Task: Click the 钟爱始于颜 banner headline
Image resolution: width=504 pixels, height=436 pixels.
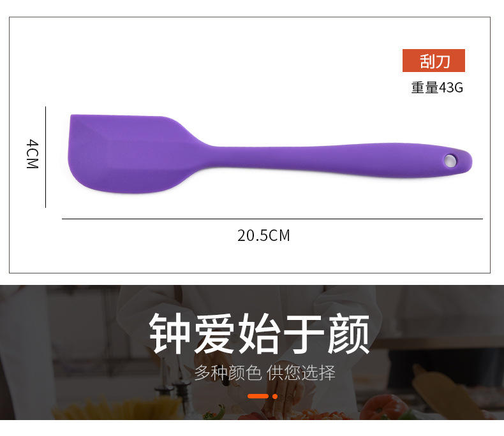Action: (x=260, y=333)
